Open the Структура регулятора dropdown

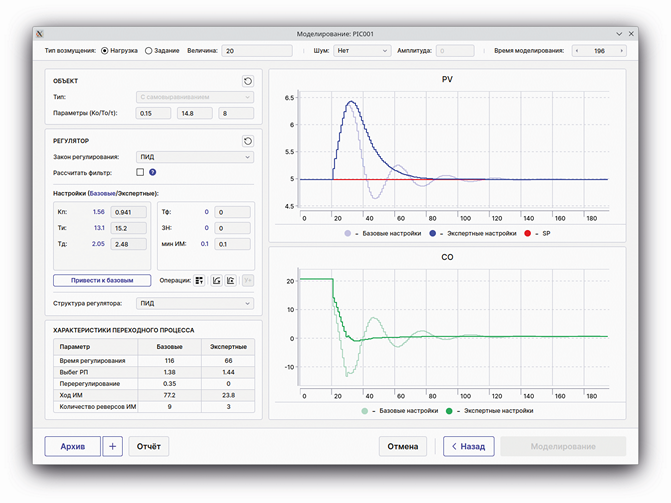coord(194,303)
